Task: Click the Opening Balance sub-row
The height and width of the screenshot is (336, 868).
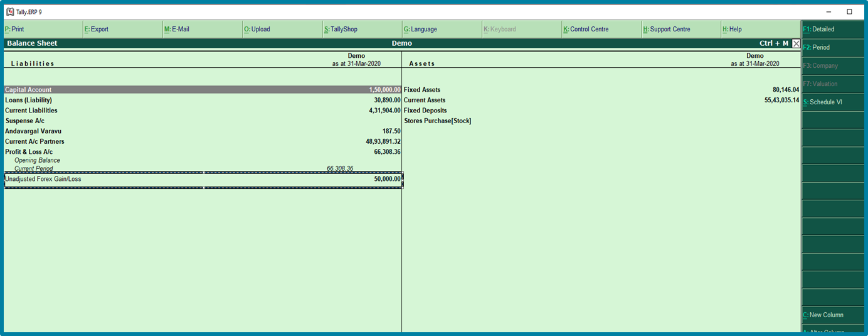Action: (x=37, y=161)
